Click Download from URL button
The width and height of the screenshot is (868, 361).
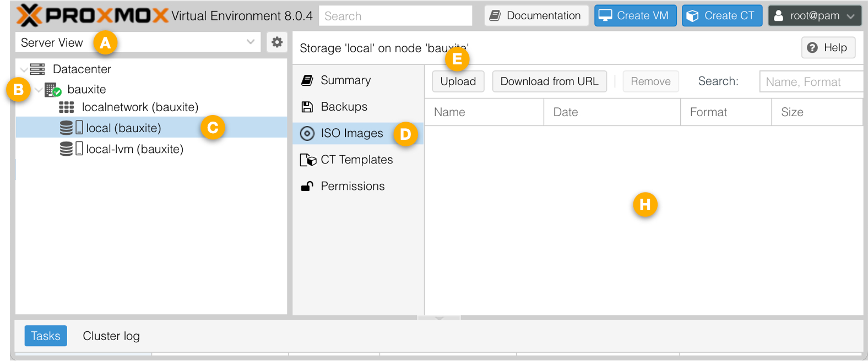coord(549,81)
